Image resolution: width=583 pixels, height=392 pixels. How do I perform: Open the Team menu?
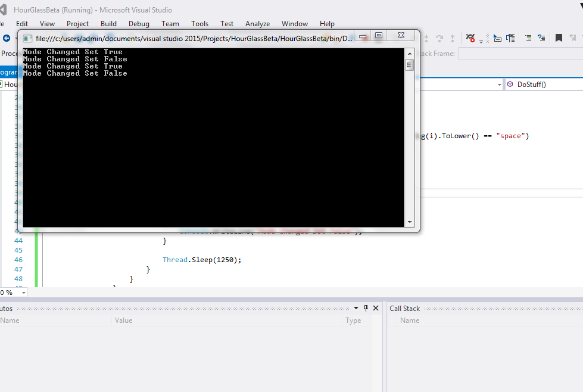[170, 24]
